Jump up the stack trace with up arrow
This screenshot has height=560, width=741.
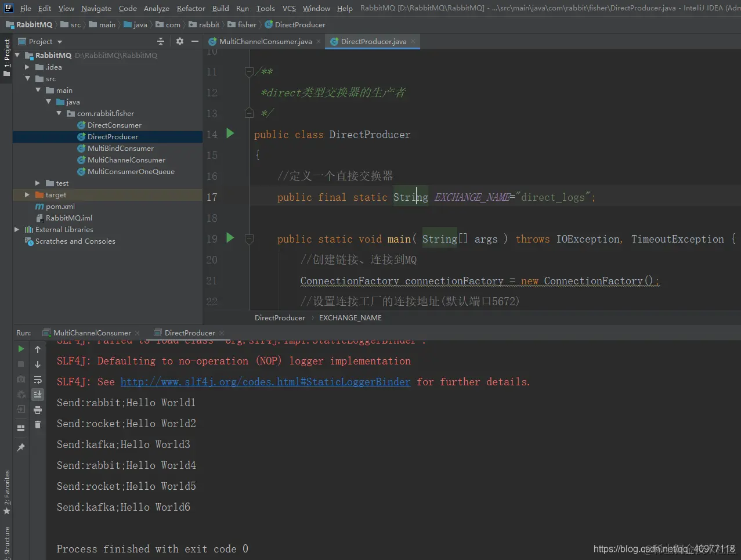point(38,349)
